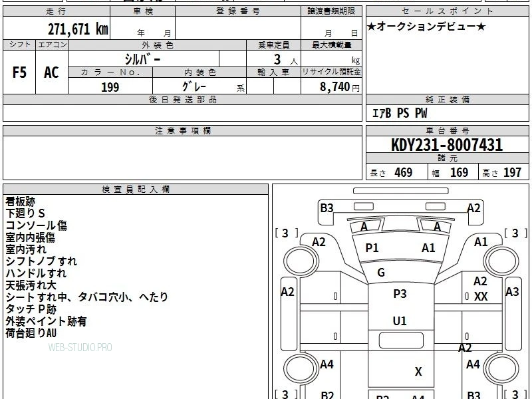Select the width value 169
This screenshot has width=532, height=399.
coord(459,172)
